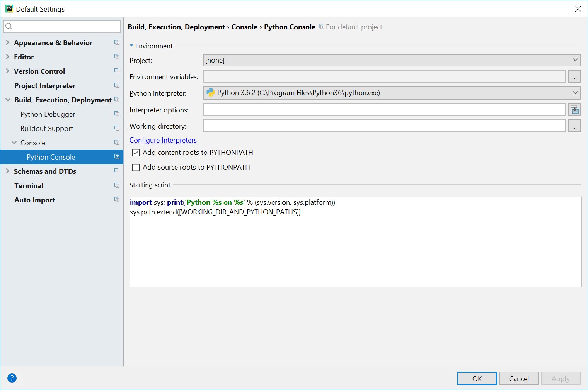Screen dimensions: 588x392
Task: Click the Build, Execution, Deployment breadcrumb
Action: tap(176, 27)
